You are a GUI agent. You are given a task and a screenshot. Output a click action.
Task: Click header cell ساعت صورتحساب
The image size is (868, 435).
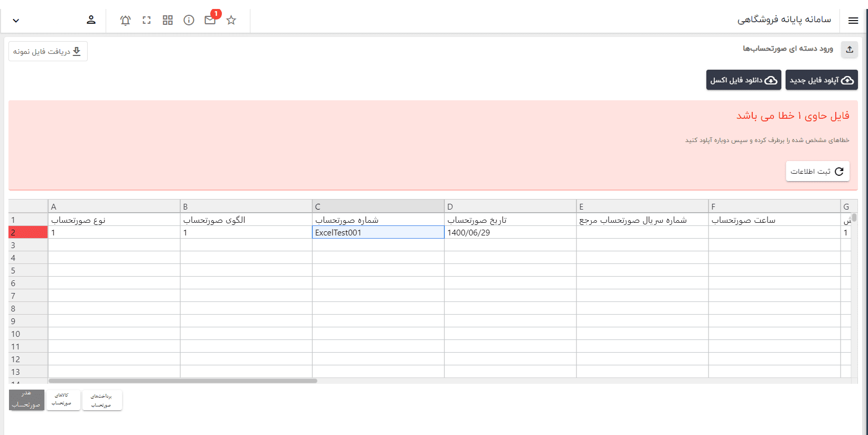[x=774, y=220]
